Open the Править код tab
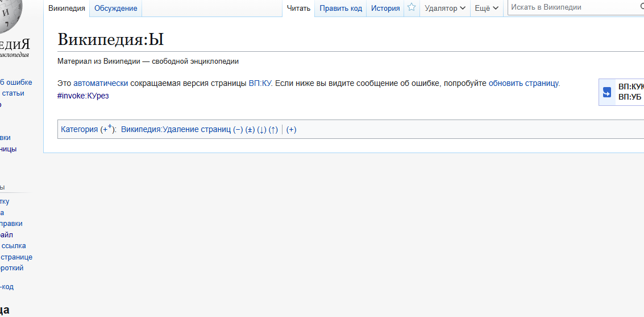 point(341,8)
